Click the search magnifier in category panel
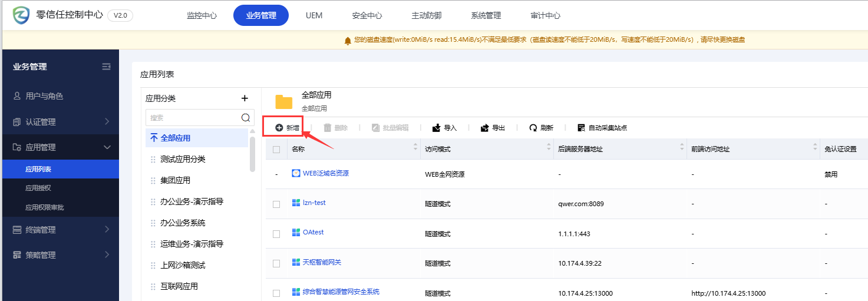Viewport: 868px width, 301px height. (246, 118)
